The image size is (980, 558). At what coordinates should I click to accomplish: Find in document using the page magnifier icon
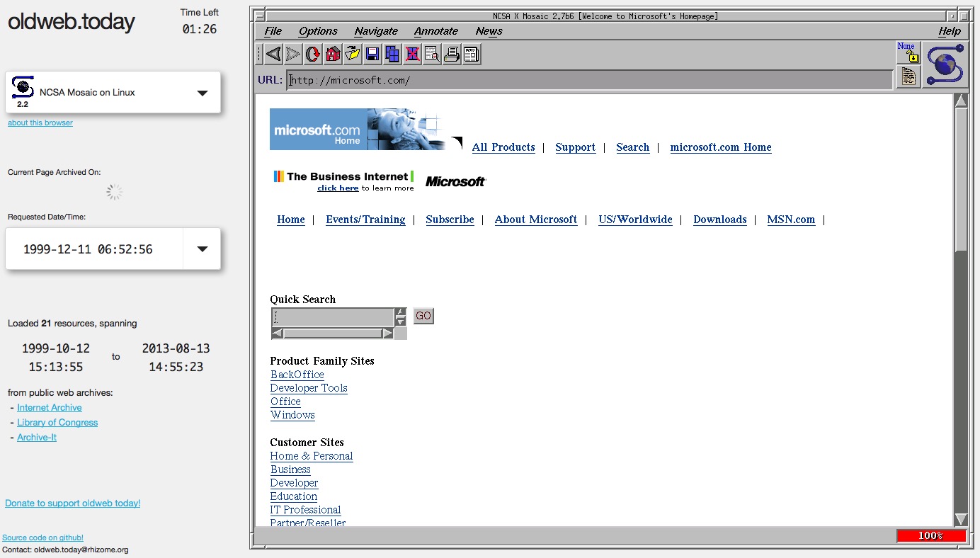point(432,54)
